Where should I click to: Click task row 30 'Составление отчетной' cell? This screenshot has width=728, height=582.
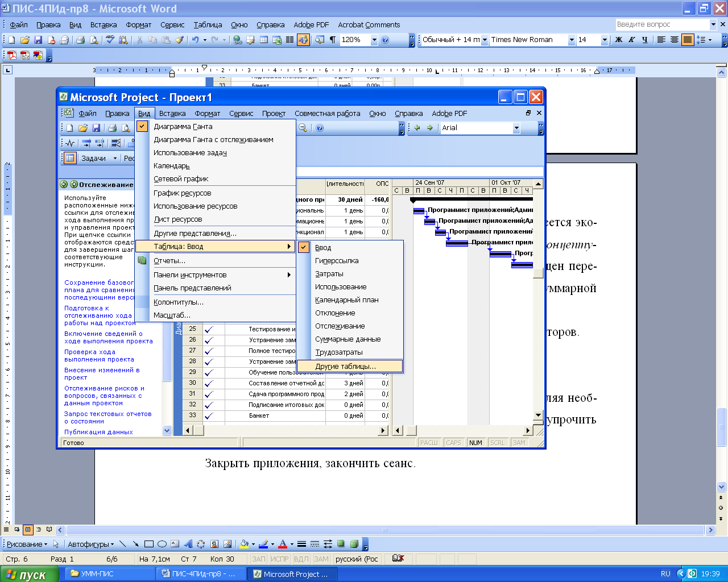[x=275, y=383]
